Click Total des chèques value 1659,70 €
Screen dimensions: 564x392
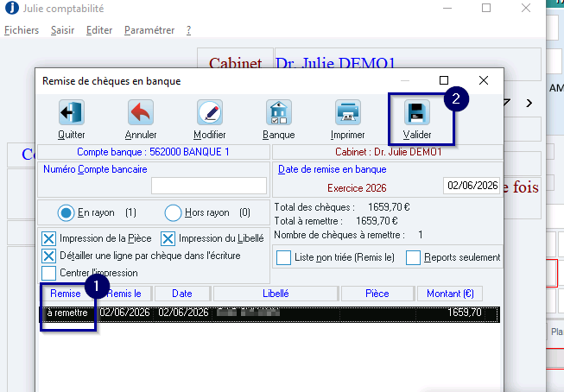point(389,207)
